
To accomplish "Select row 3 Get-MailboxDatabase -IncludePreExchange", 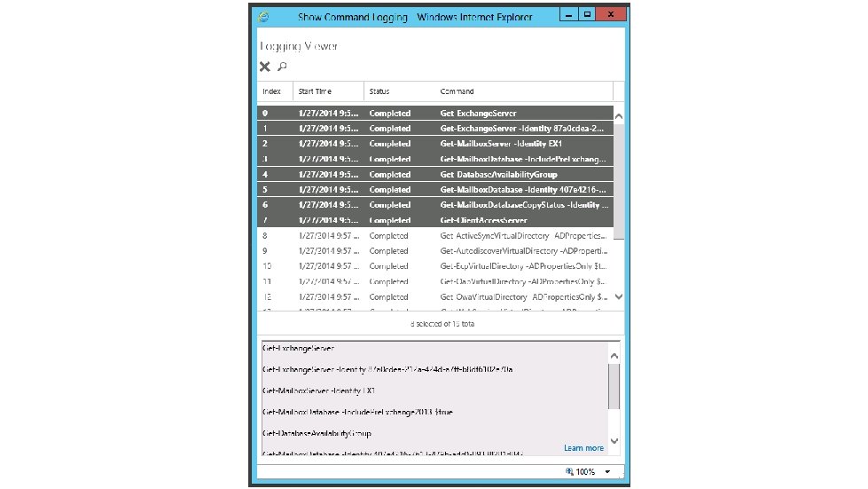I will 435,159.
